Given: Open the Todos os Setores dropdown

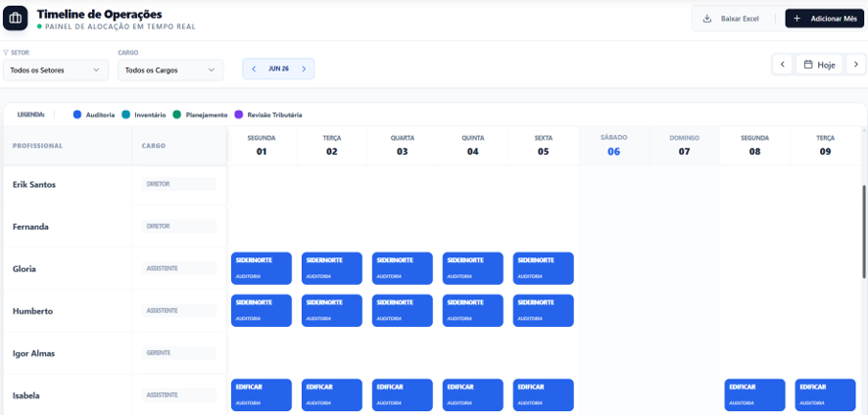Looking at the screenshot, I should click(x=56, y=70).
